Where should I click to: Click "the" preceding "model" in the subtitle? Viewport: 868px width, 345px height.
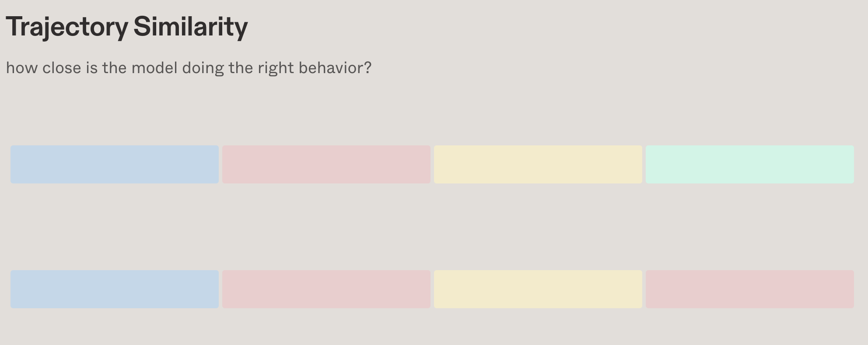click(115, 68)
